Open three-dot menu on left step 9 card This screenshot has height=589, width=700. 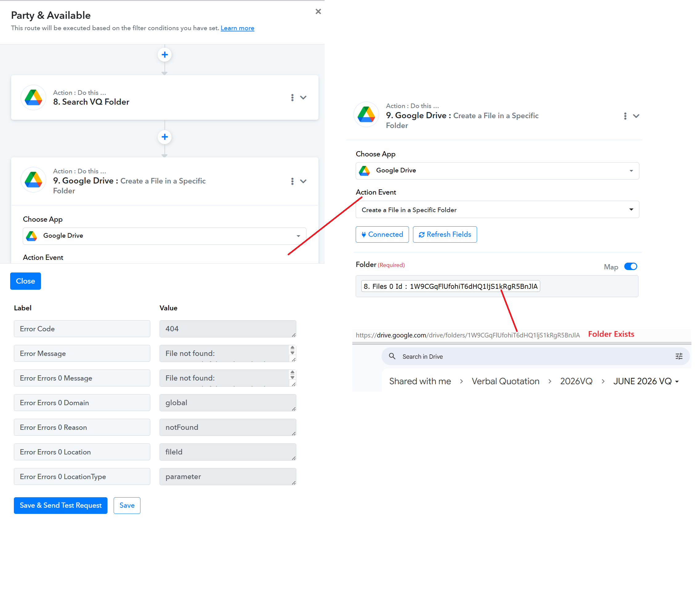point(292,181)
